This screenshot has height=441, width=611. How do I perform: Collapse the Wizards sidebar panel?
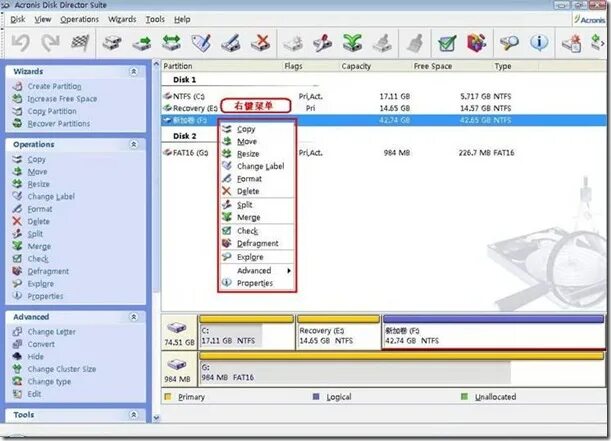[133, 71]
